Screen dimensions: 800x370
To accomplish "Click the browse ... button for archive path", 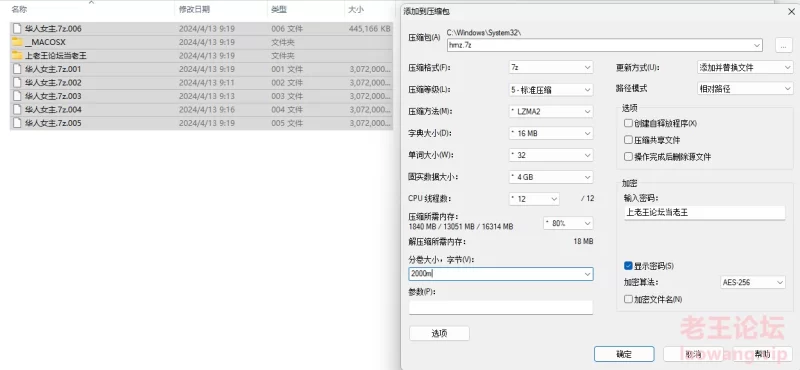I will [783, 45].
